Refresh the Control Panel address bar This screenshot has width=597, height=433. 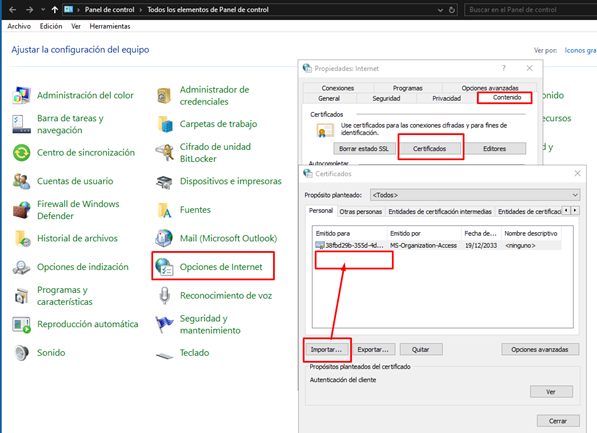pyautogui.click(x=452, y=10)
